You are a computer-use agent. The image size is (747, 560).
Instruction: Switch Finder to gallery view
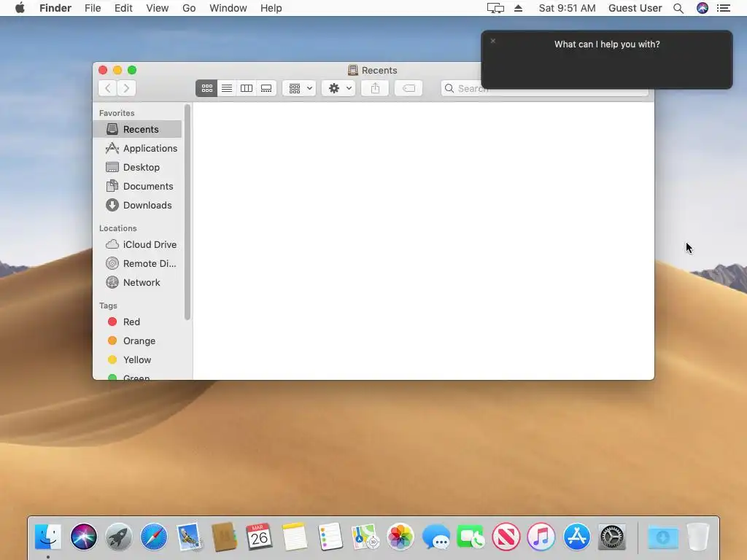266,88
